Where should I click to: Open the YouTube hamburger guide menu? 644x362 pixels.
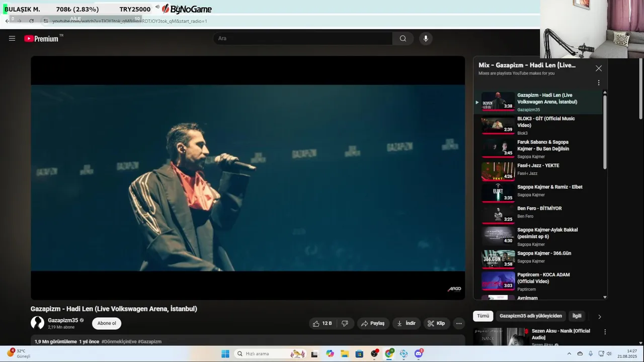coord(12,38)
